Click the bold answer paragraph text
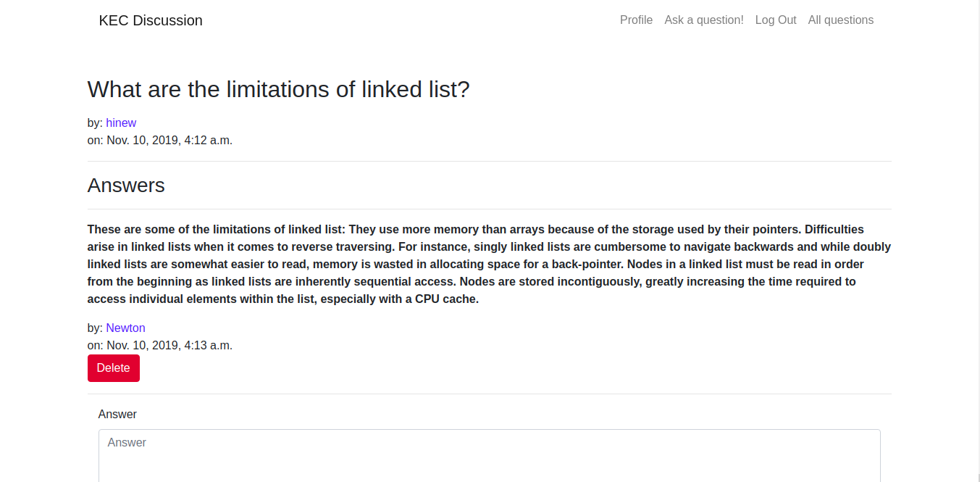This screenshot has height=482, width=980. click(x=489, y=264)
